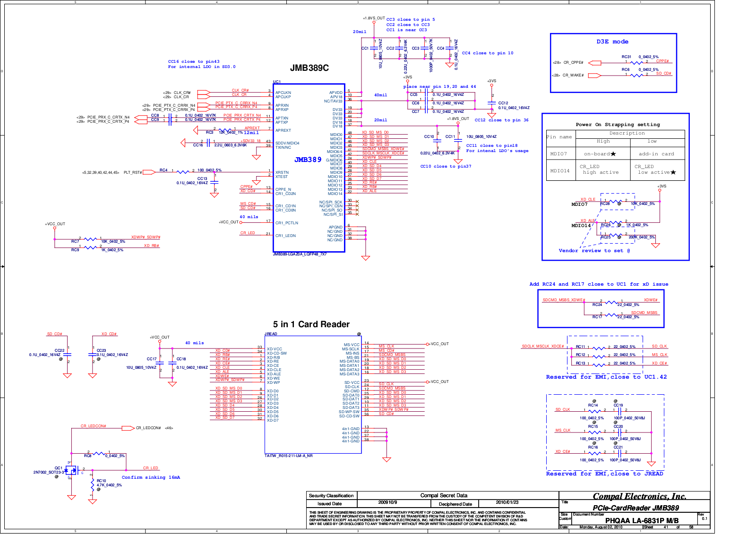Select the QC1 2N7002 transistor symbol
The width and height of the screenshot is (756, 534).
[72, 470]
